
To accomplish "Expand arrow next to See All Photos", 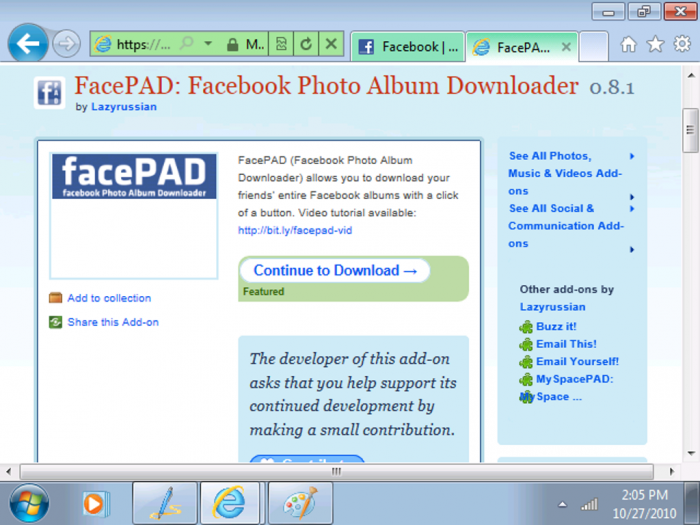I will point(632,156).
